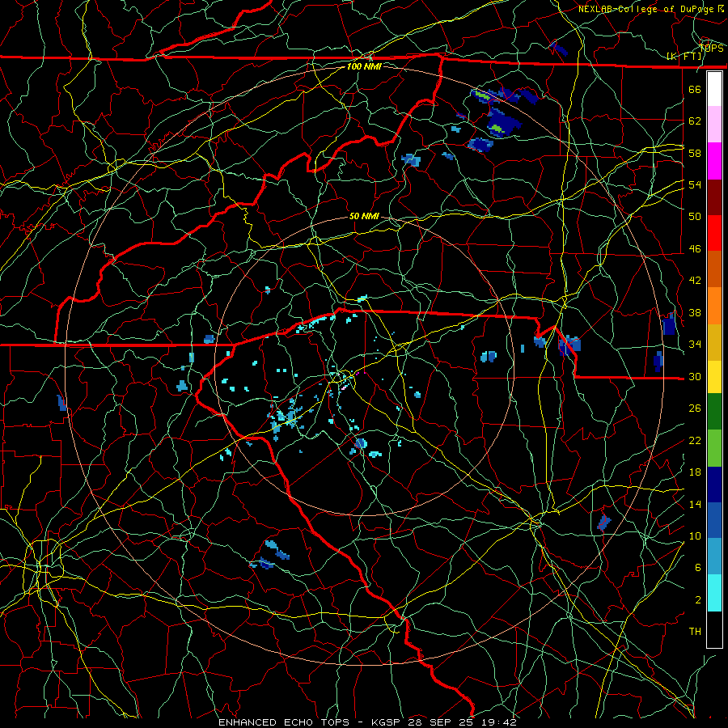Click the legend label 22
The height and width of the screenshot is (728, 728).
click(695, 440)
